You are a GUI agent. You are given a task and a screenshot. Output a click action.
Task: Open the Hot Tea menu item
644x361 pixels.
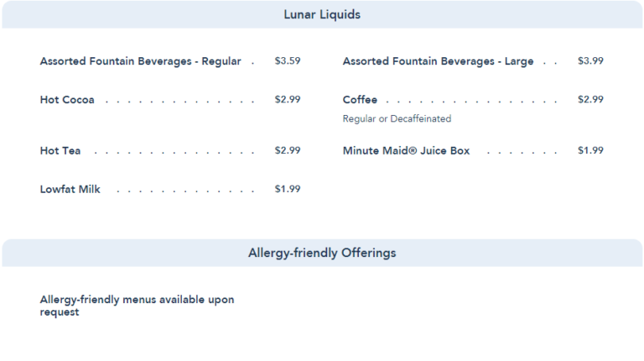click(60, 151)
